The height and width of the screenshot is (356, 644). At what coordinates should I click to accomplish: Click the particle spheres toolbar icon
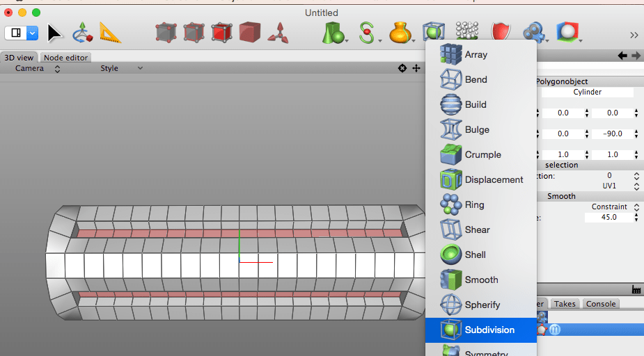point(467,31)
